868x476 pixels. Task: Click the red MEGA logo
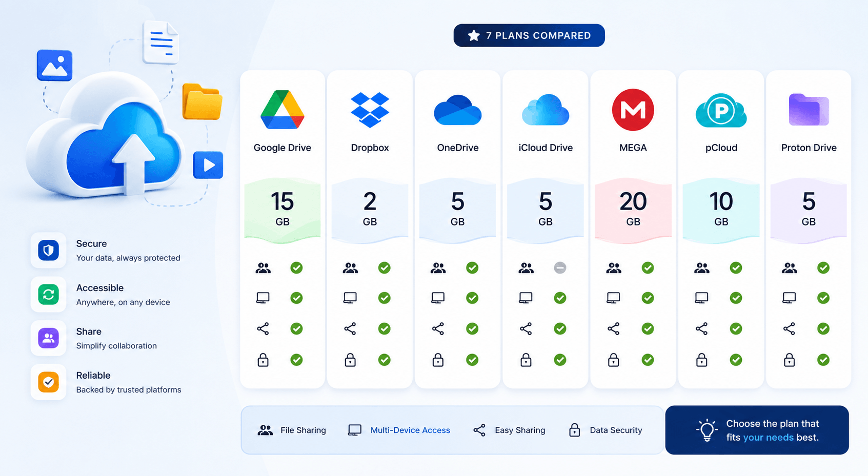point(633,110)
